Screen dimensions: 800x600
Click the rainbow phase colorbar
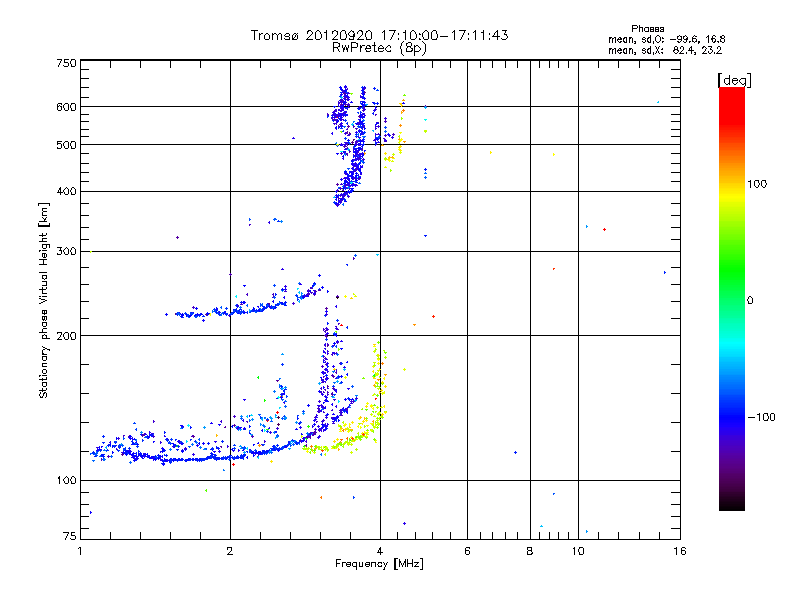coord(732,298)
